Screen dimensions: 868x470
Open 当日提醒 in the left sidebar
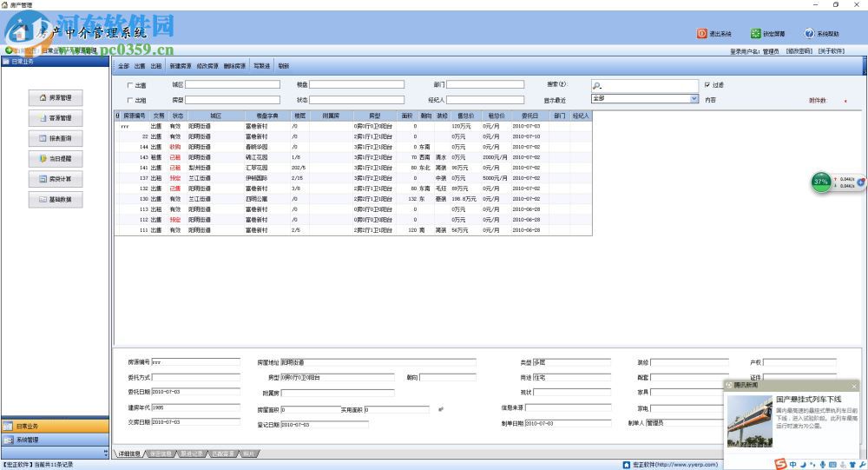(x=56, y=158)
